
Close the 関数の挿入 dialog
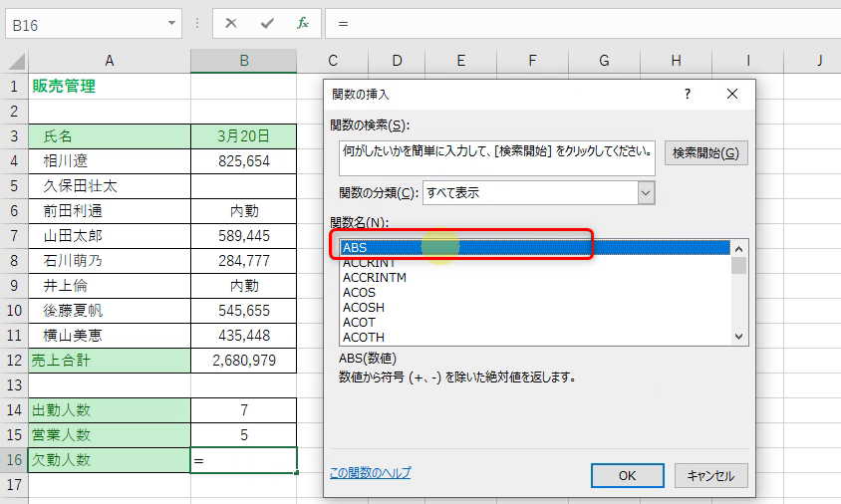click(732, 94)
